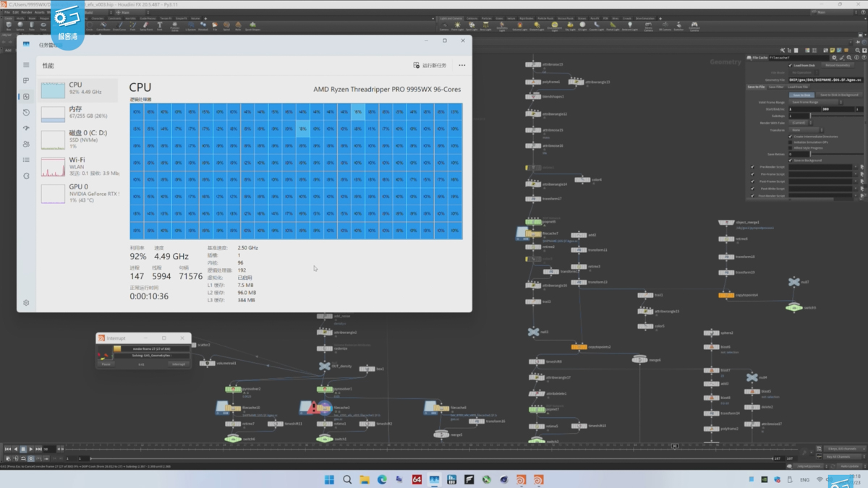The image size is (868, 488).
Task: Open Microsoft Edge from the taskbar
Action: coord(382,479)
